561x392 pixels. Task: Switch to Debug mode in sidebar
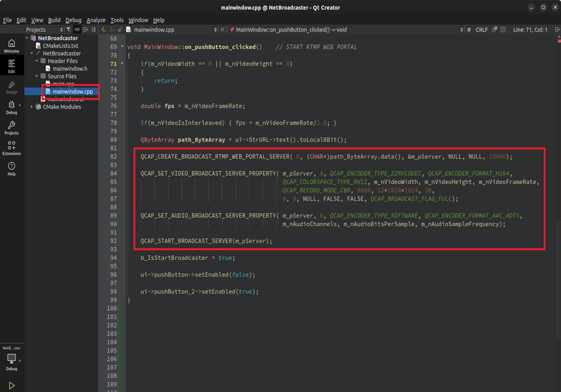(x=11, y=108)
